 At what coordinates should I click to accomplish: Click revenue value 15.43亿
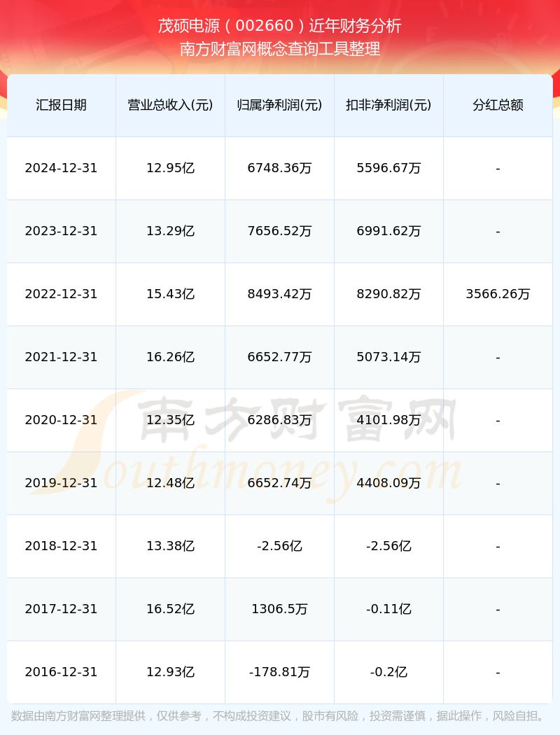(171, 294)
